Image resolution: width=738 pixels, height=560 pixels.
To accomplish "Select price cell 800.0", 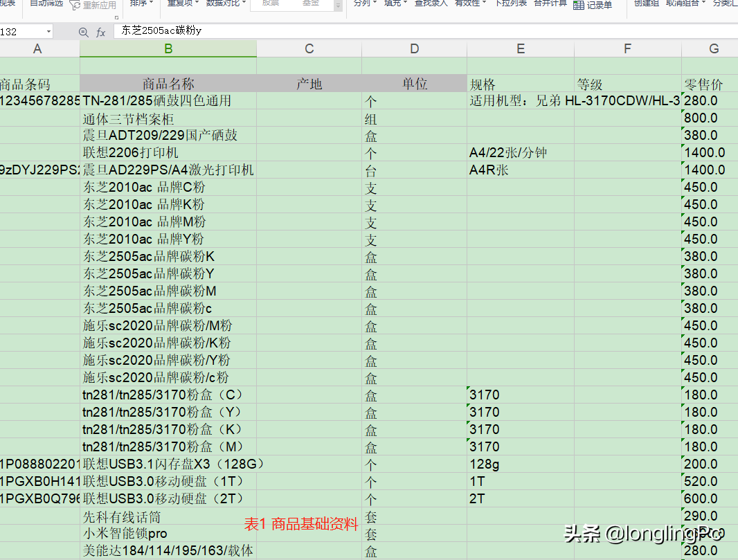I will (710, 118).
